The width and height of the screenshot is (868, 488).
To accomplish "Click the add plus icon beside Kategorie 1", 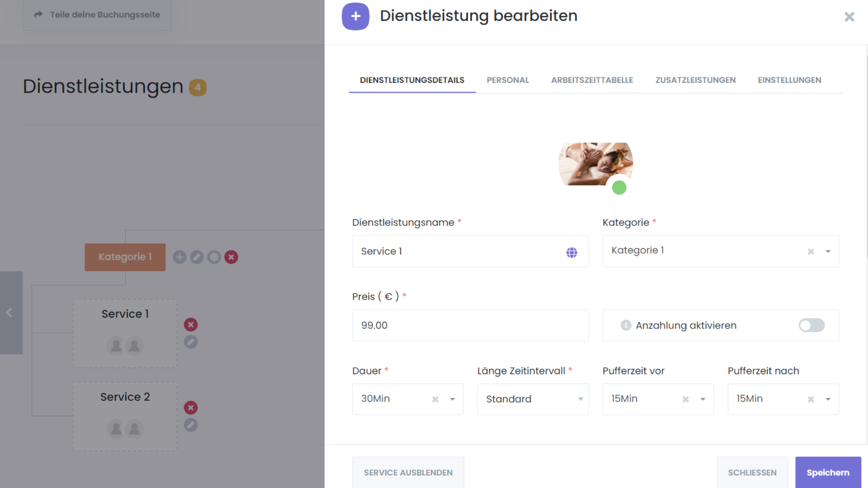I will tap(179, 257).
